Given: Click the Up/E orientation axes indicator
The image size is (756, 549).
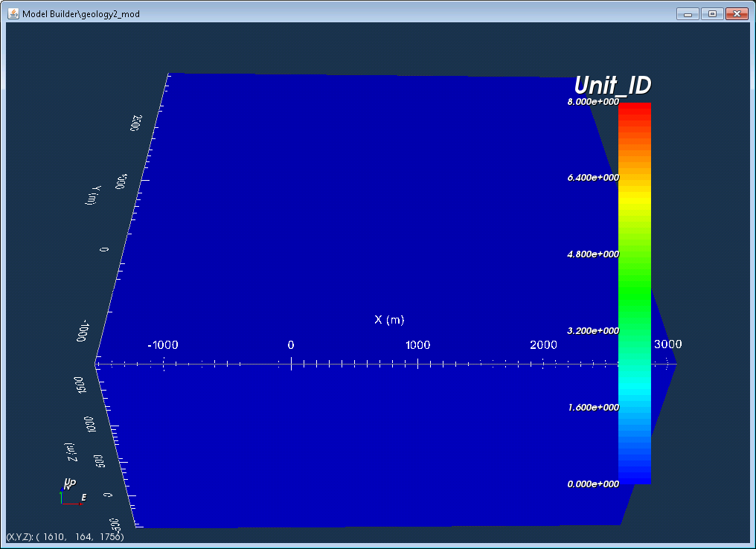Looking at the screenshot, I should click(73, 492).
